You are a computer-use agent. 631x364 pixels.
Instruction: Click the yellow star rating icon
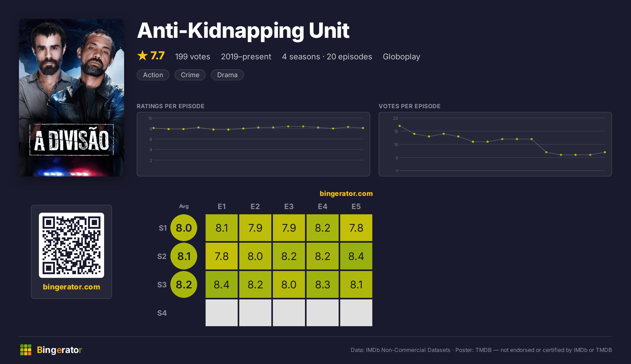pyautogui.click(x=143, y=55)
